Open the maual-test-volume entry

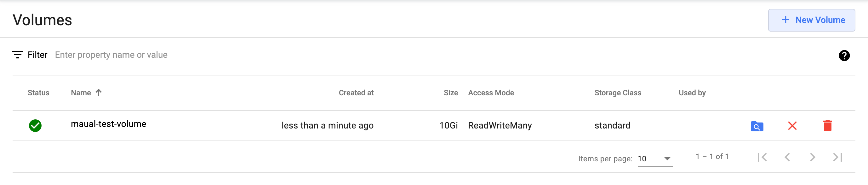pyautogui.click(x=108, y=124)
